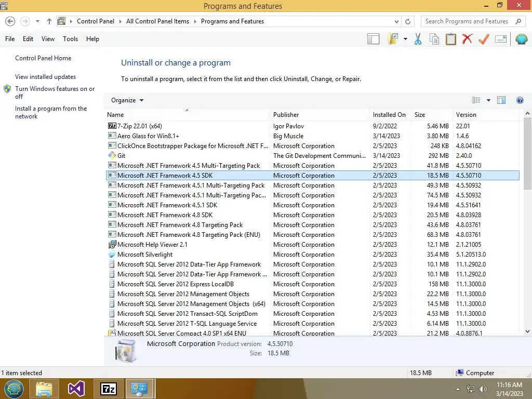Click the list scrollbar up arrow

coord(527,114)
